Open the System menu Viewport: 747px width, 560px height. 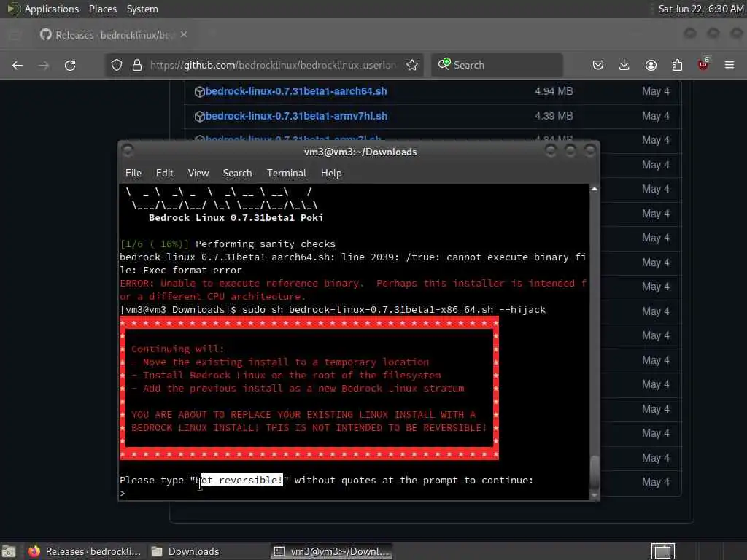(142, 9)
